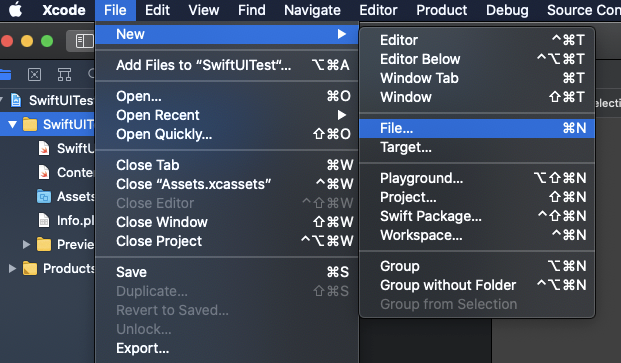Choose Open Quickly…
This screenshot has height=363, width=621.
227,134
